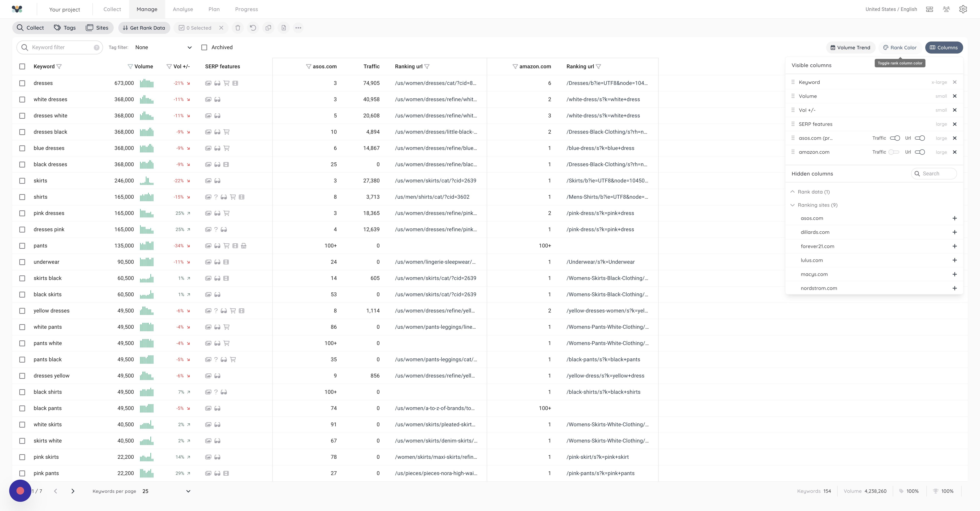This screenshot has height=511, width=980.
Task: Click the server/projects icon next to language
Action: pyautogui.click(x=929, y=9)
